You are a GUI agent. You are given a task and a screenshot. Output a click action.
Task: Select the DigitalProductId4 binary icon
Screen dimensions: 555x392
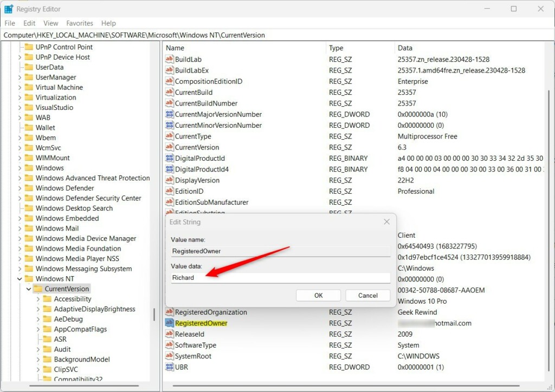click(170, 169)
